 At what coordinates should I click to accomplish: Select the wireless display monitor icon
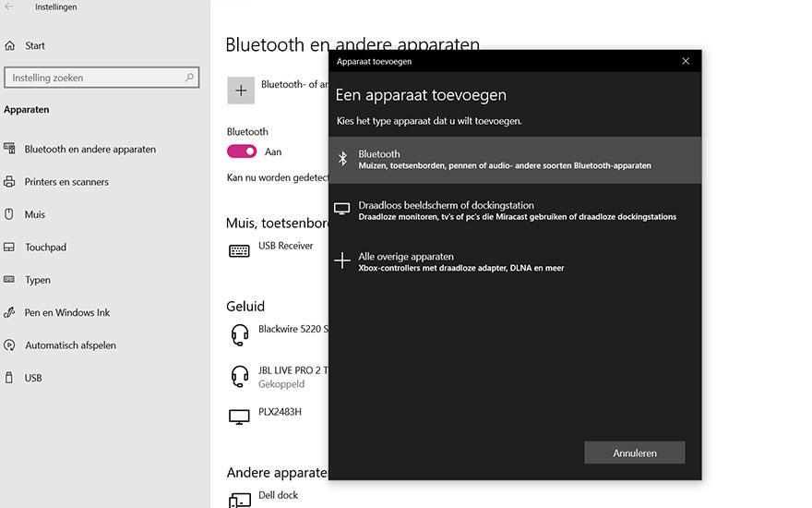coord(341,209)
